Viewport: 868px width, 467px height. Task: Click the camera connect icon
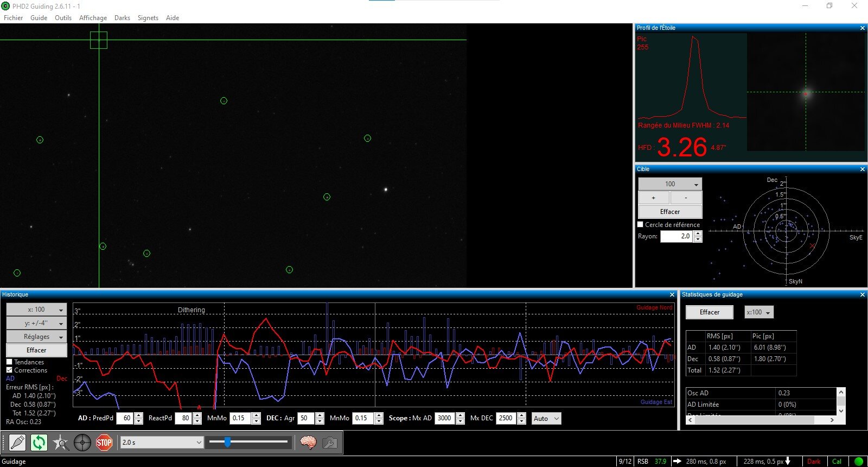17,443
